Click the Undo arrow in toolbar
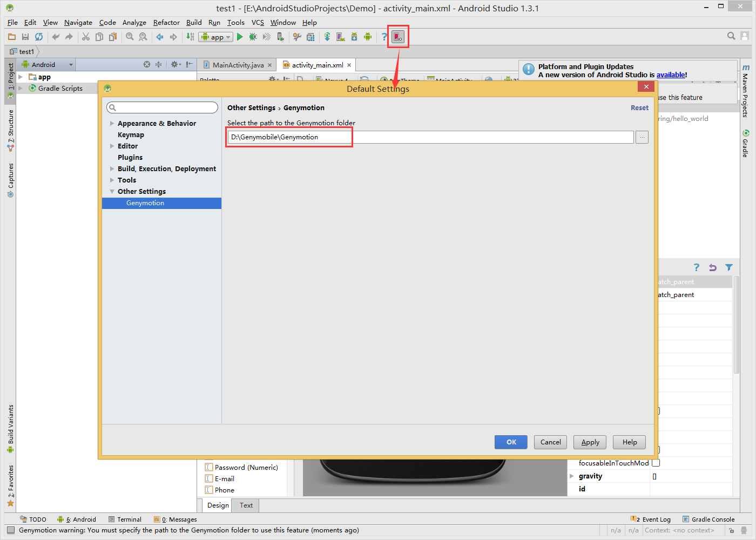This screenshot has height=540, width=756. coord(56,37)
